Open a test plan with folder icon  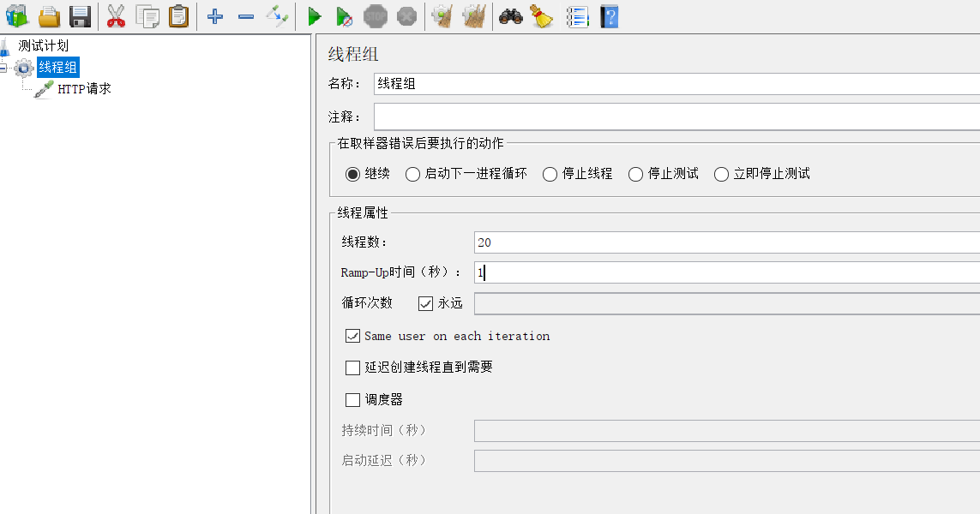pos(49,16)
